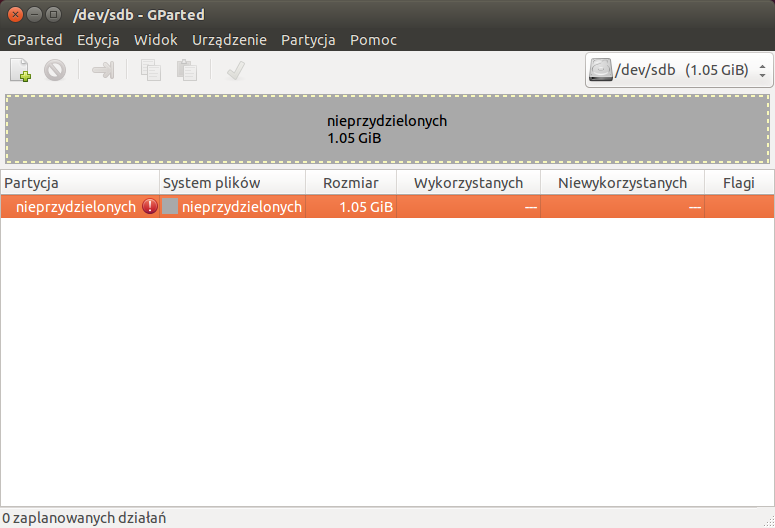Open the GParted menu
The height and width of the screenshot is (528, 775).
point(35,40)
